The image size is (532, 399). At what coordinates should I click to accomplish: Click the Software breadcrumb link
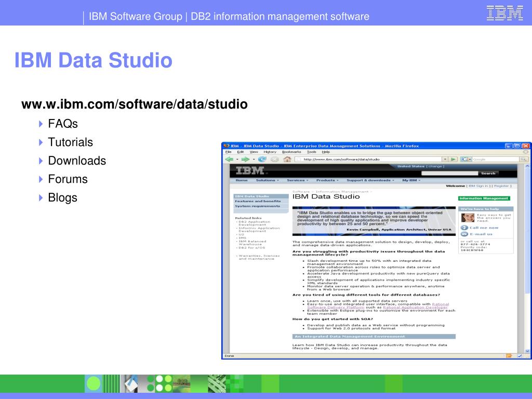pos(301,192)
